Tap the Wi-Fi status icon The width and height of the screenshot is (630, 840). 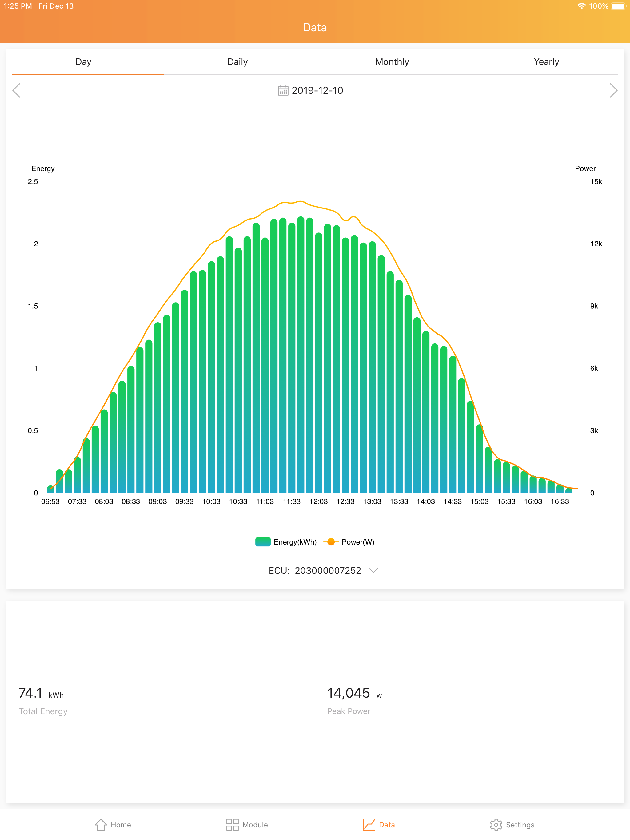(581, 6)
